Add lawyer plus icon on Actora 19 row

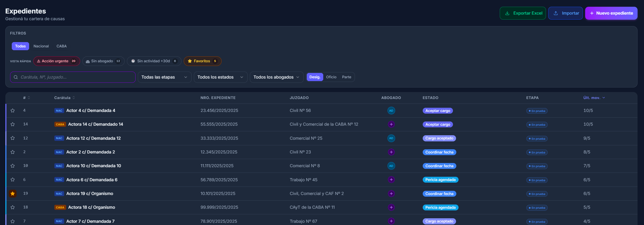pos(391,194)
